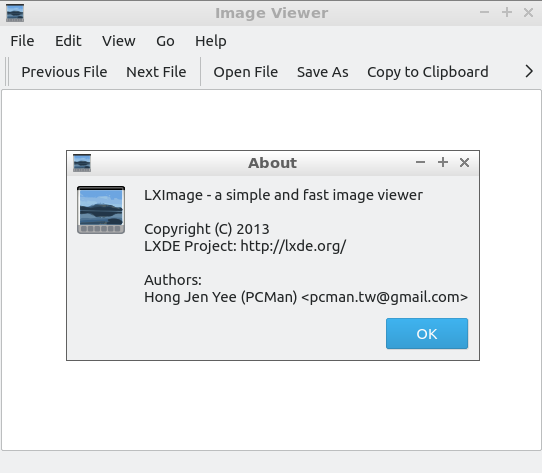Viewport: 542px width, 473px height.
Task: Minimize the About dialog
Action: point(420,163)
